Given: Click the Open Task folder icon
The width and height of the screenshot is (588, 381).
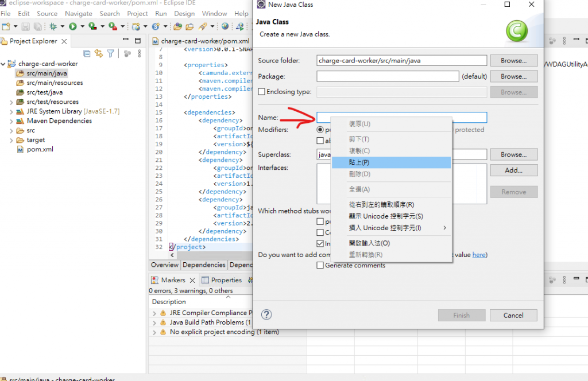Looking at the screenshot, I should point(189,26).
